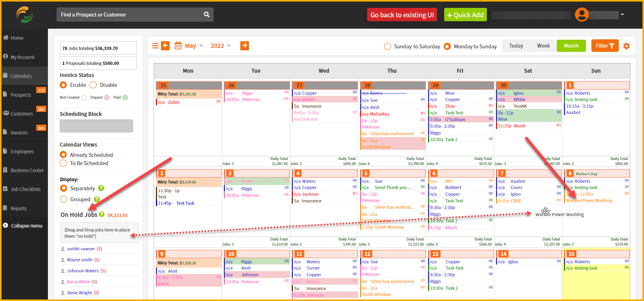Click the calendar date picker icon

click(x=178, y=46)
